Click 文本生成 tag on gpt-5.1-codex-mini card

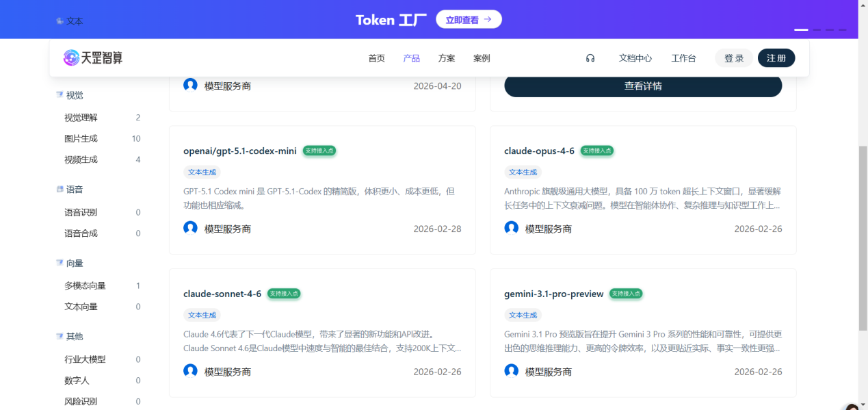[202, 172]
